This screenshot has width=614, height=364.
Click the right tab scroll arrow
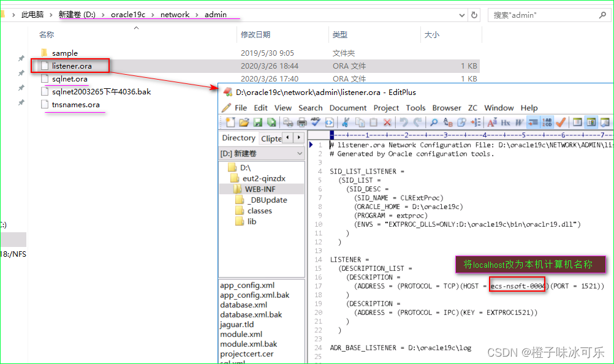click(299, 137)
